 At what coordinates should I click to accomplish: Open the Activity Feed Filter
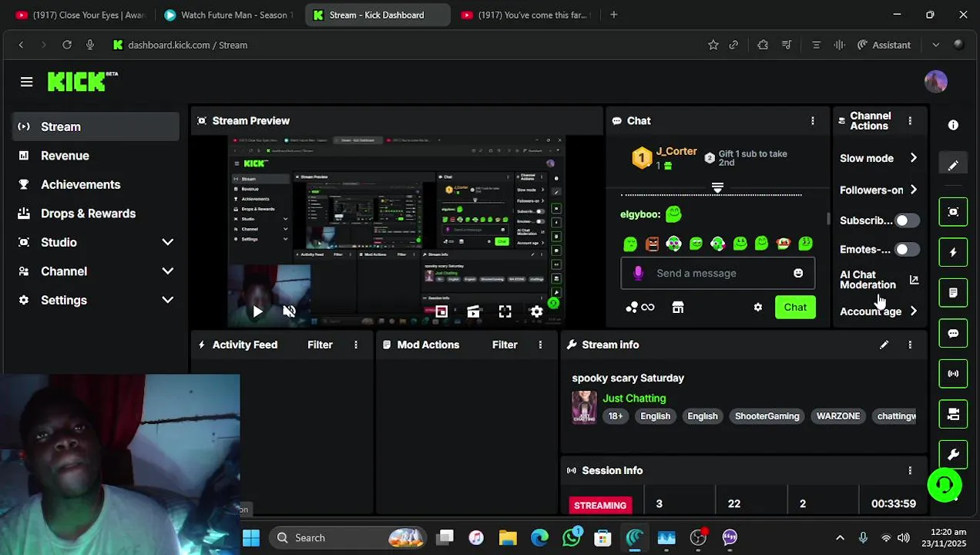[x=320, y=345]
